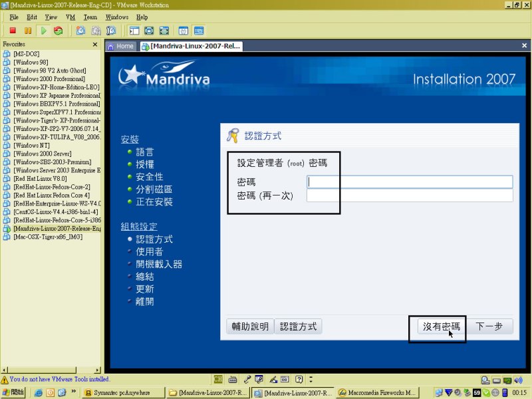Select the Mandriva-Linux-2007-Rel... tab

[x=192, y=46]
